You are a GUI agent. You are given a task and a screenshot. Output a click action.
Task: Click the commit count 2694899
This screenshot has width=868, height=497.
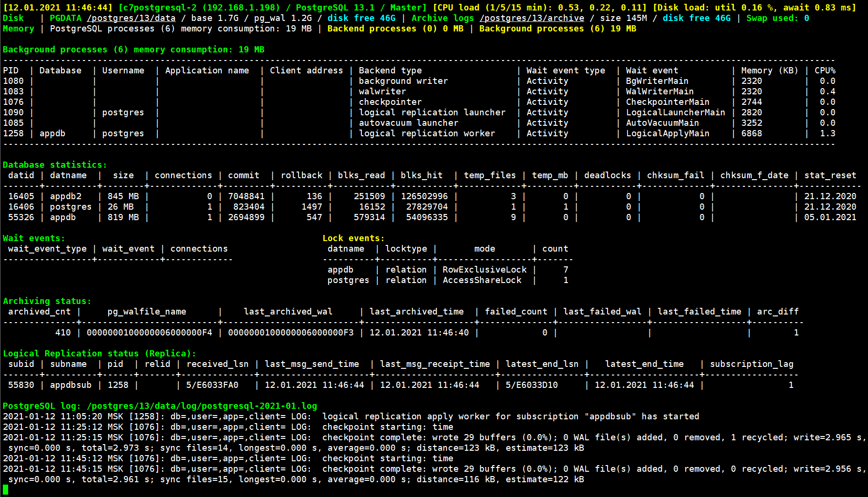(246, 217)
